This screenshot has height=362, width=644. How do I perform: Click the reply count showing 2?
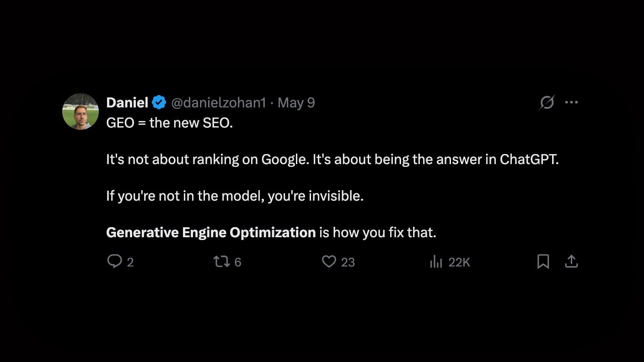[x=130, y=262]
